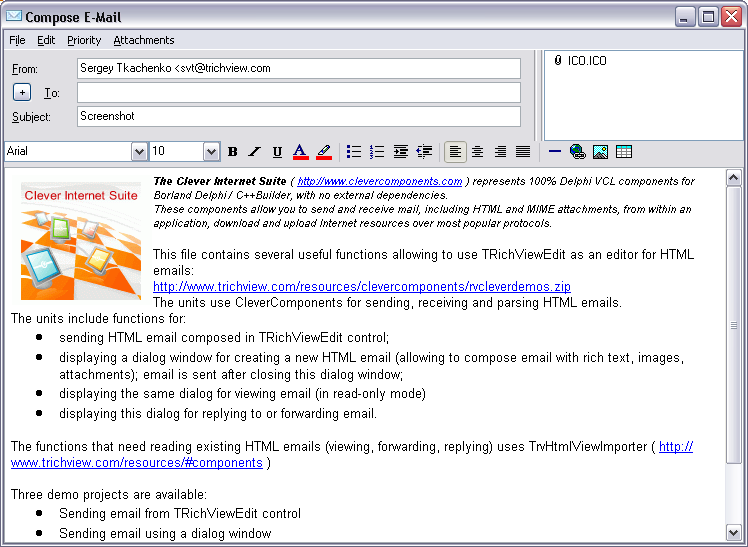Open font name dropdown arrow
This screenshot has height=547, width=748.
(139, 152)
